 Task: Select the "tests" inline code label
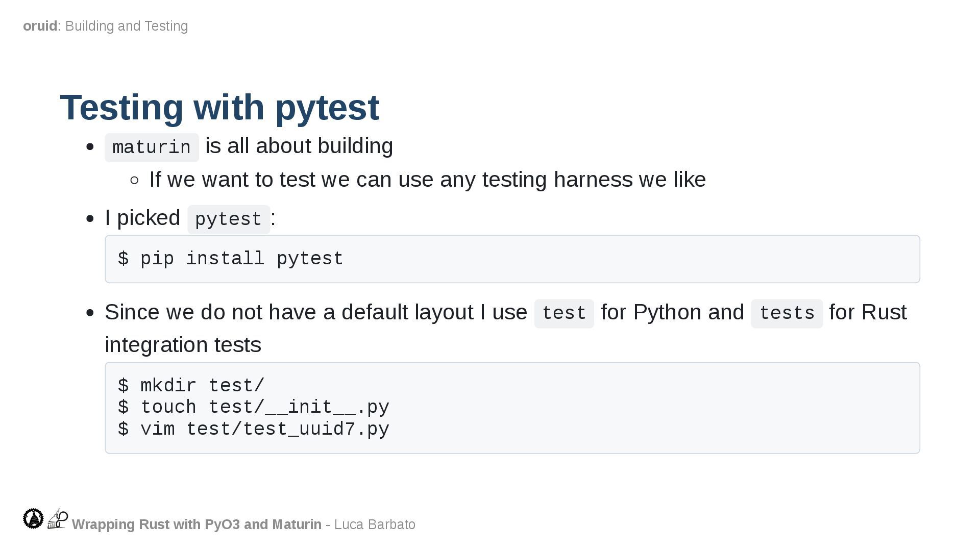click(x=787, y=313)
